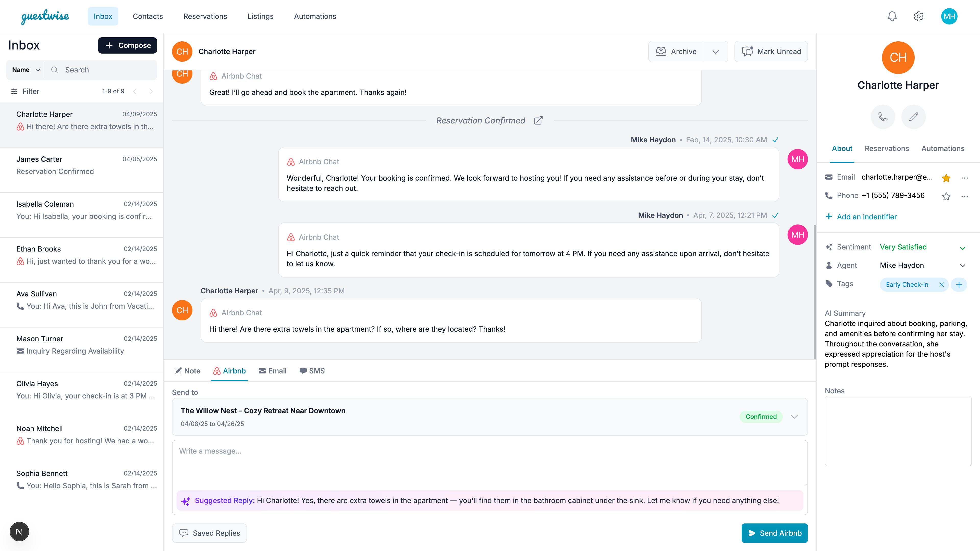Viewport: 980px width, 551px height.
Task: Open the MH account avatar menu
Action: coord(949,16)
